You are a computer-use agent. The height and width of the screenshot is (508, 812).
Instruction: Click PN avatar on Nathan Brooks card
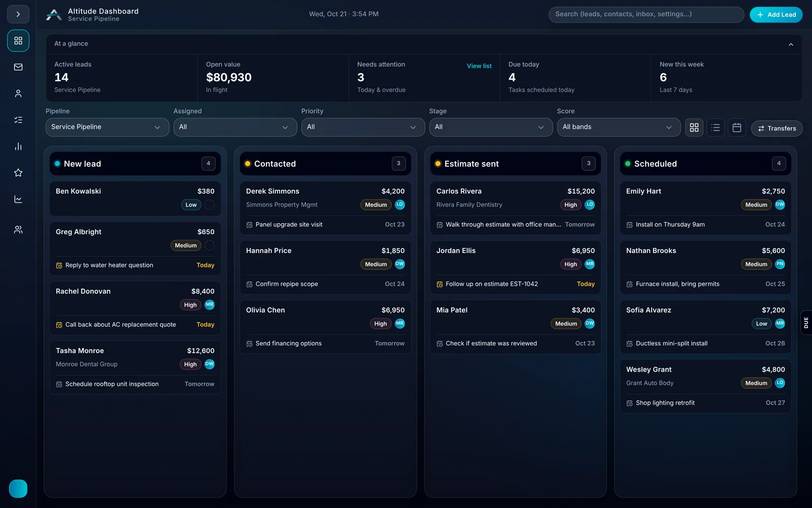(780, 264)
